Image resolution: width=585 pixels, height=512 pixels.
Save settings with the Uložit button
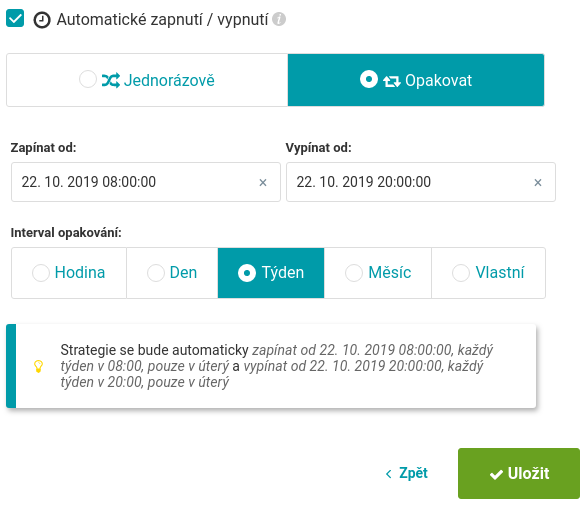519,474
